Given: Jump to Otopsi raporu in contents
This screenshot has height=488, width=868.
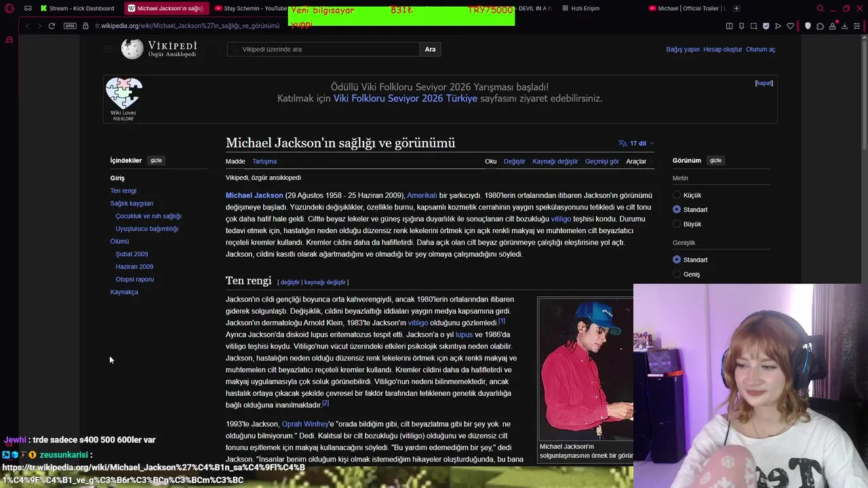Looking at the screenshot, I should [x=134, y=279].
